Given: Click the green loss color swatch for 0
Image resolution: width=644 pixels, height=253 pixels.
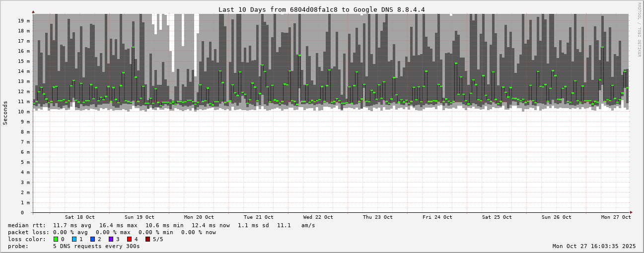Looking at the screenshot, I should click(56, 239).
